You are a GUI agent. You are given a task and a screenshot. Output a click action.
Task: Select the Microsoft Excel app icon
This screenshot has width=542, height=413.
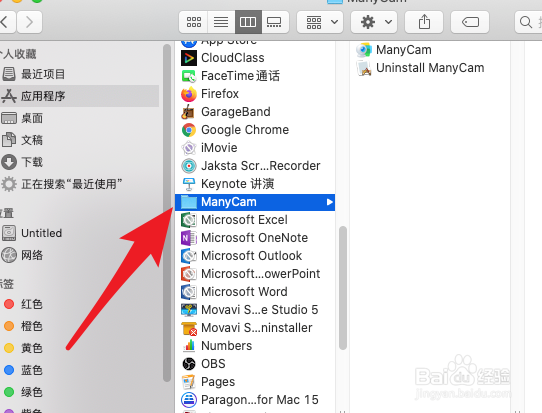pos(189,220)
